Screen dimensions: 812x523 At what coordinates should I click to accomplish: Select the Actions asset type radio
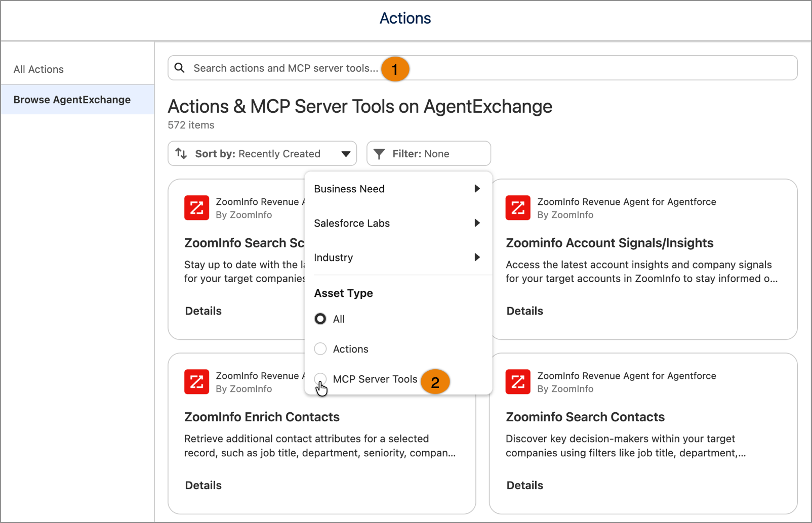click(x=320, y=349)
